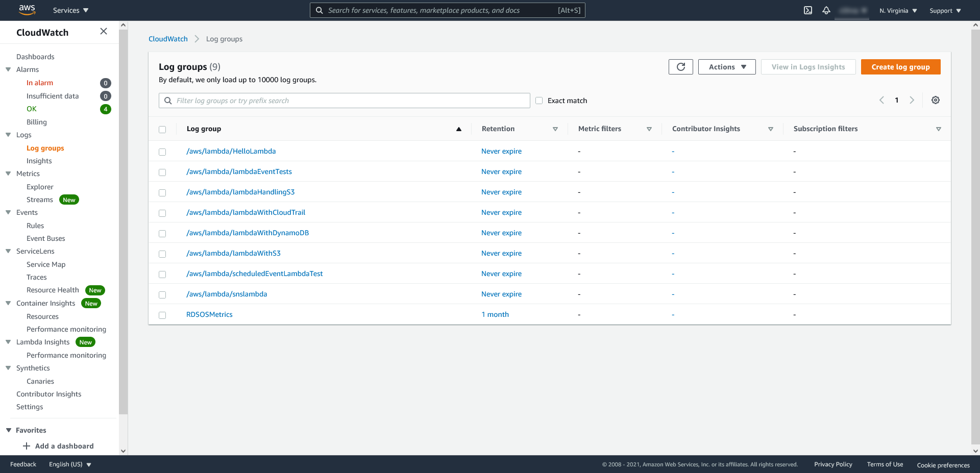The width and height of the screenshot is (980, 473).
Task: Edit the 1 month retention of RDSOSMetrics
Action: point(495,314)
